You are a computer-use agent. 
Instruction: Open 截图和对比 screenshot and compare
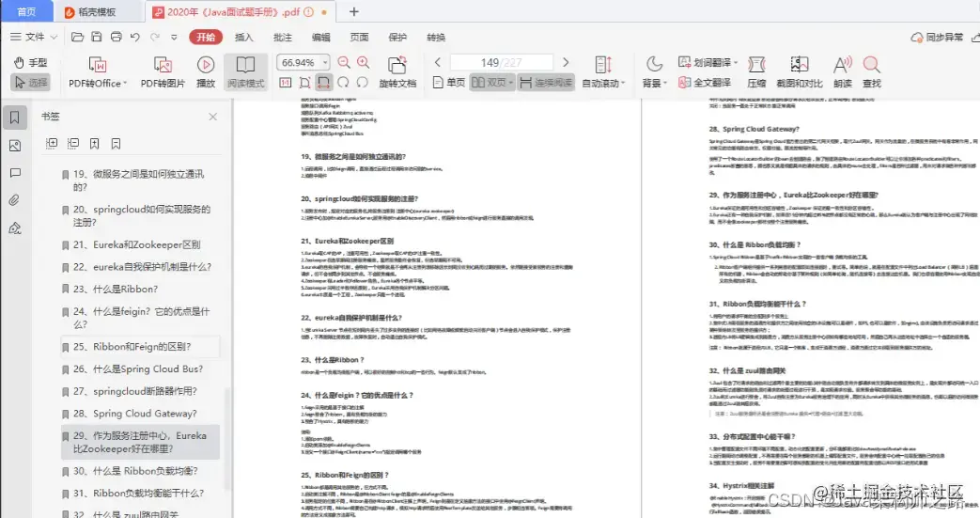click(x=799, y=72)
